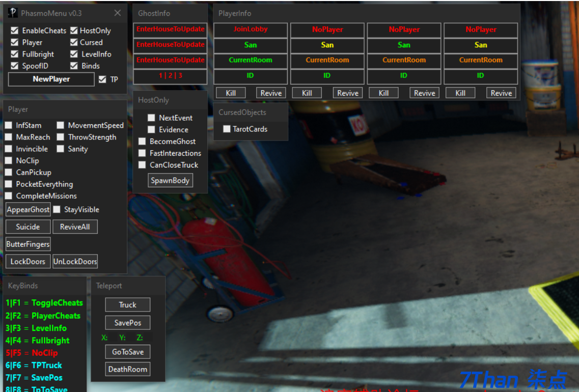Click the UnLockDoors button
The image size is (579, 392).
pos(75,261)
